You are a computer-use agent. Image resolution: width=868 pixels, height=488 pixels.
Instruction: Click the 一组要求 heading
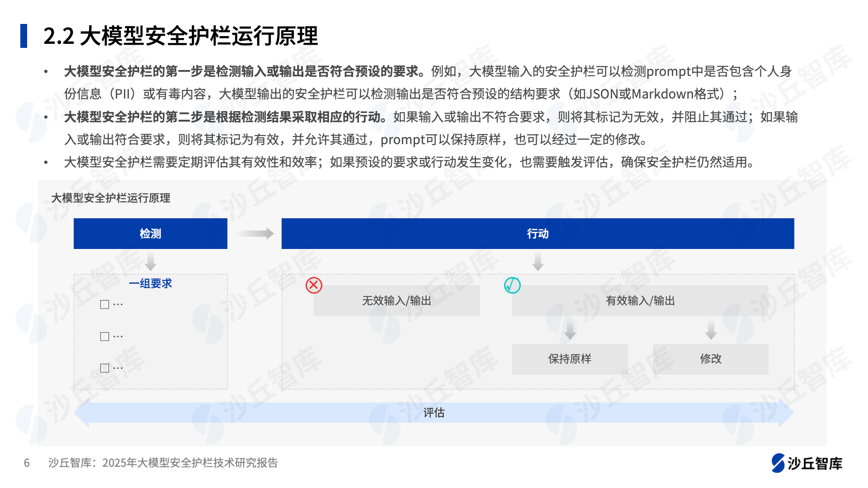151,284
